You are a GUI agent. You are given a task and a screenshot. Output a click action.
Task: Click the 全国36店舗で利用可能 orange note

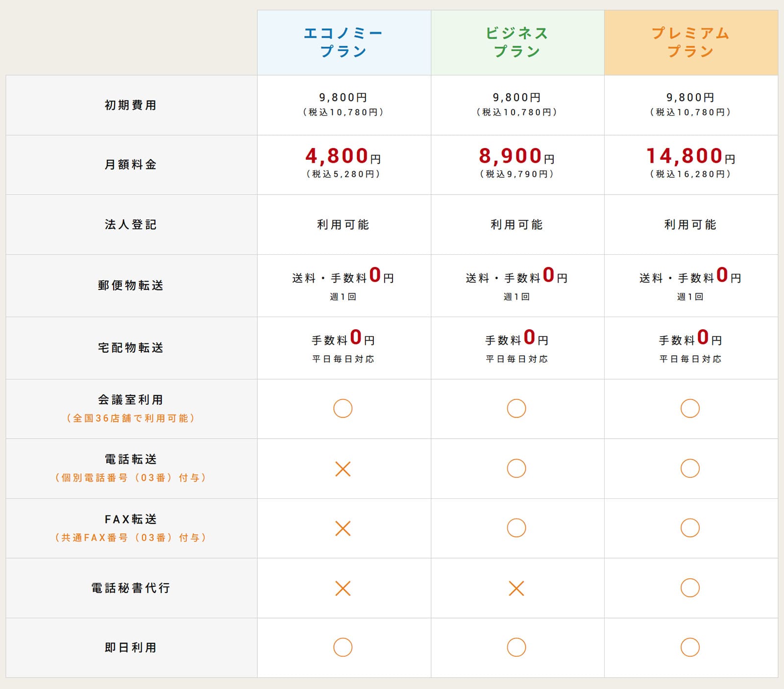click(x=131, y=418)
